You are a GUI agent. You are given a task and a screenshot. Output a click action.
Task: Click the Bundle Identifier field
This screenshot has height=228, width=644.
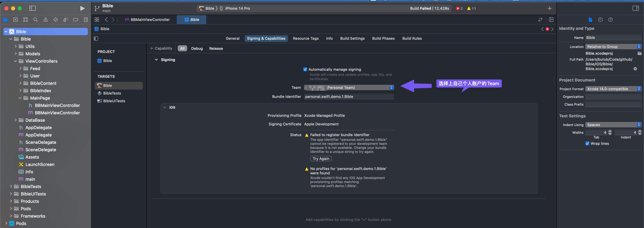pyautogui.click(x=349, y=97)
